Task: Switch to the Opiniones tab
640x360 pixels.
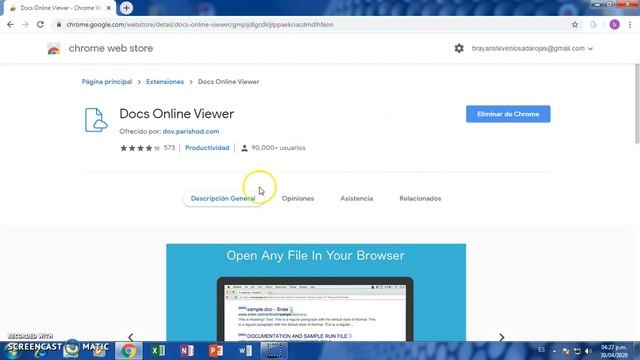Action: point(298,198)
